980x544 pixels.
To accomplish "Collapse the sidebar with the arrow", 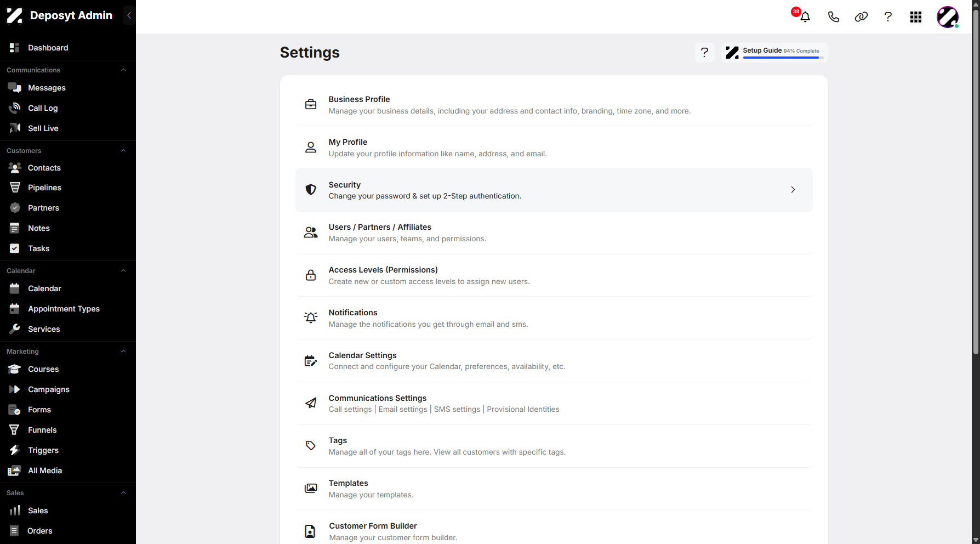I will (129, 15).
